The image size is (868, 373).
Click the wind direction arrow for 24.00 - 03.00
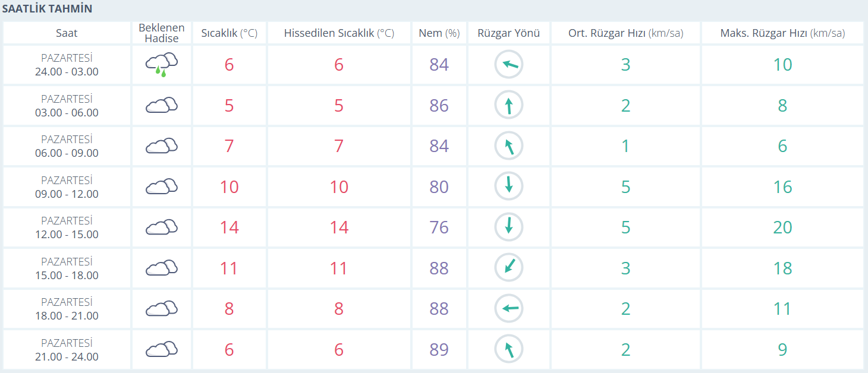pyautogui.click(x=509, y=65)
